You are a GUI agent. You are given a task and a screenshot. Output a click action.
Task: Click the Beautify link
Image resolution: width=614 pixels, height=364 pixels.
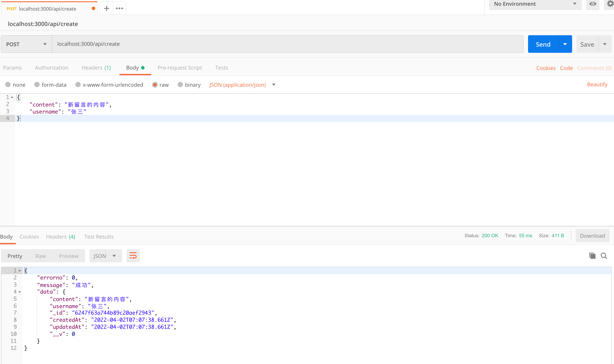click(597, 84)
